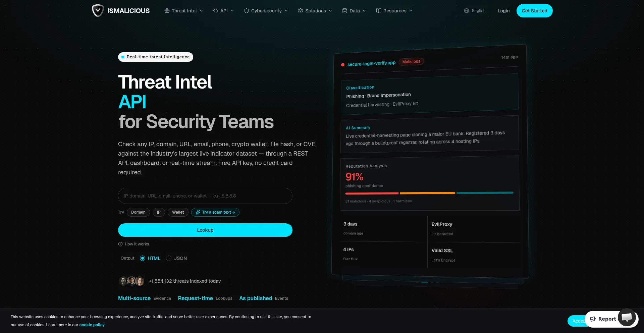
Task: Click the Real-time threat intelligence badge
Action: pos(156,57)
